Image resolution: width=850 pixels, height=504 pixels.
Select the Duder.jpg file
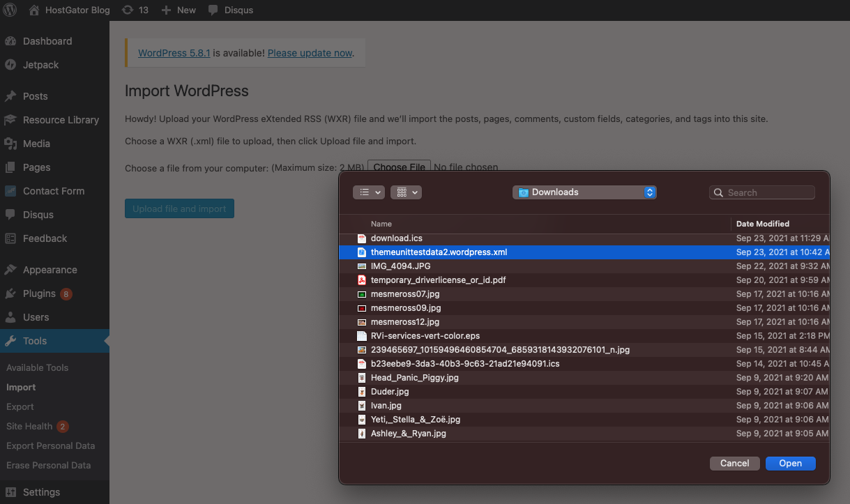[584, 392]
